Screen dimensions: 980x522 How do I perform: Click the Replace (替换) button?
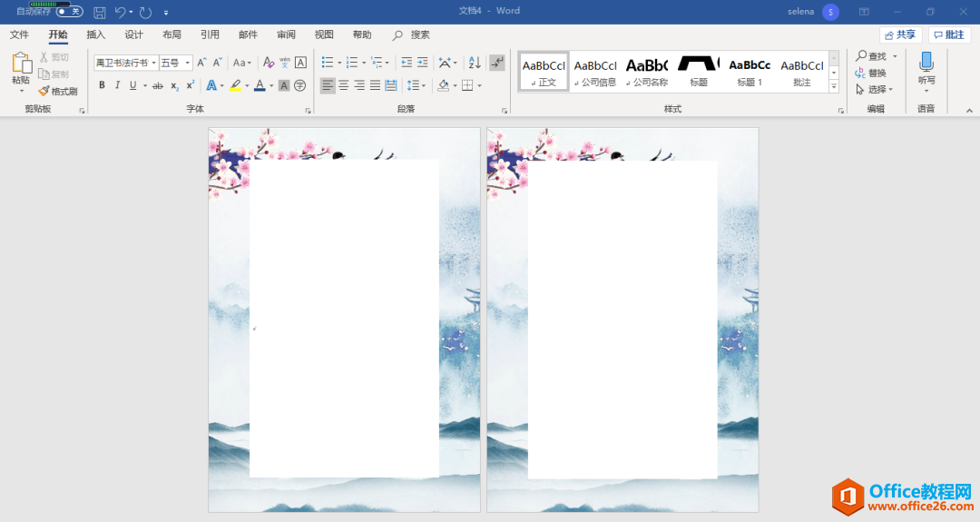(870, 73)
